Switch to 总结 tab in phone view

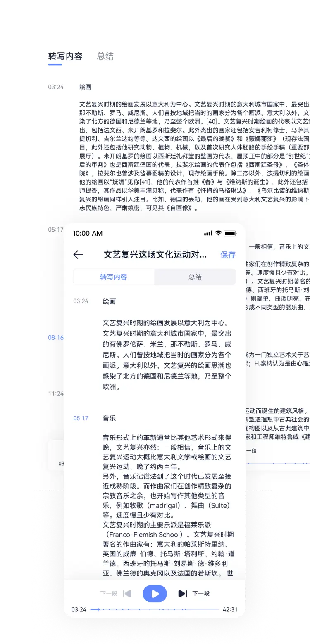point(195,277)
